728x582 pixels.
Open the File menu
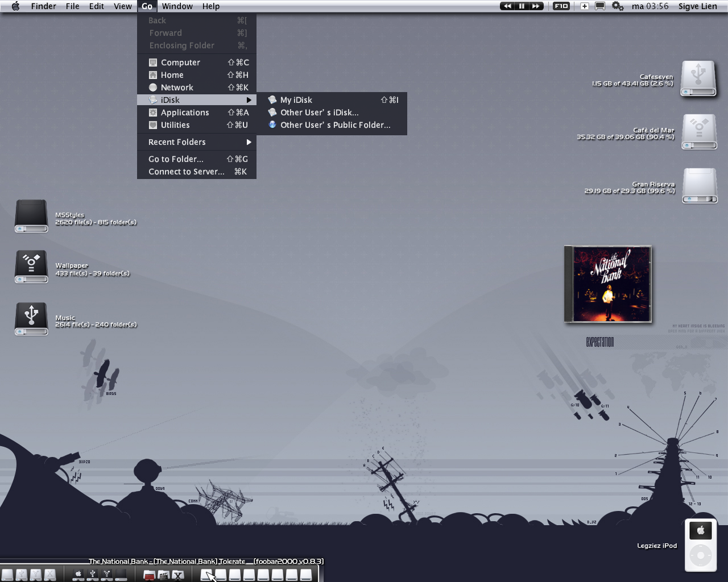[72, 6]
